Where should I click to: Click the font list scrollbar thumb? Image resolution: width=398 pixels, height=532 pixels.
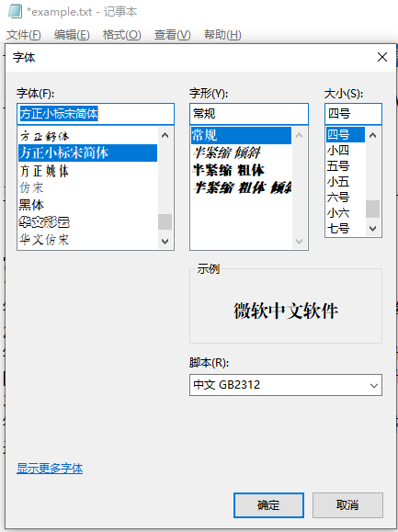point(165,222)
